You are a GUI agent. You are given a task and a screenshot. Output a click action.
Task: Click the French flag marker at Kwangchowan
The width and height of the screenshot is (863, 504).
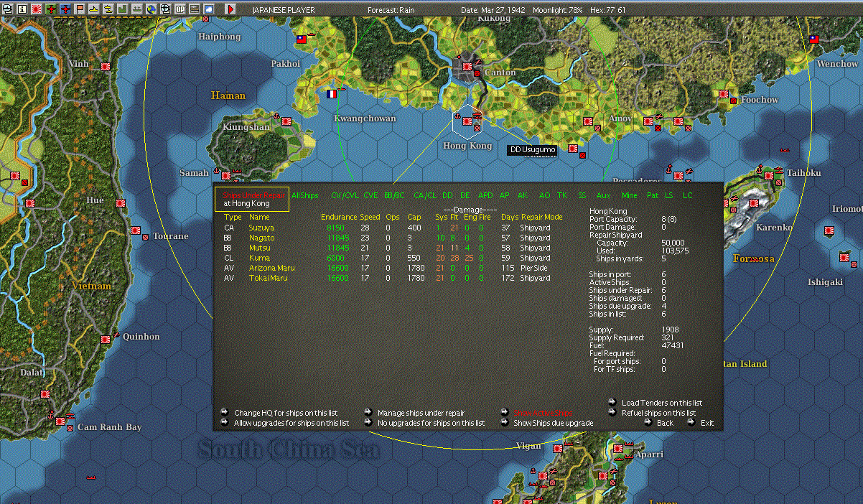[332, 93]
